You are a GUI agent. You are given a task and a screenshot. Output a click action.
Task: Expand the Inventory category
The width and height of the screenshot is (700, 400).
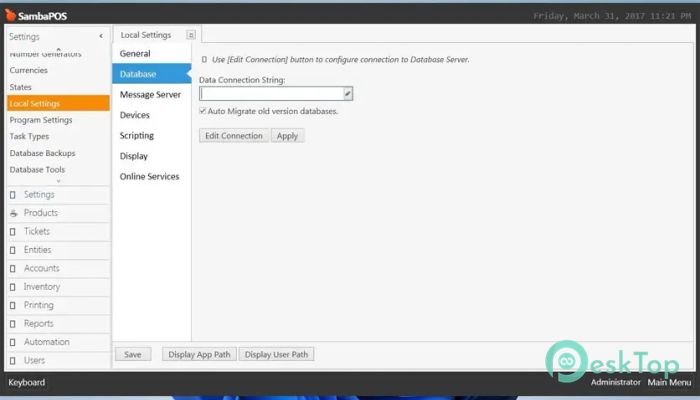pyautogui.click(x=58, y=287)
